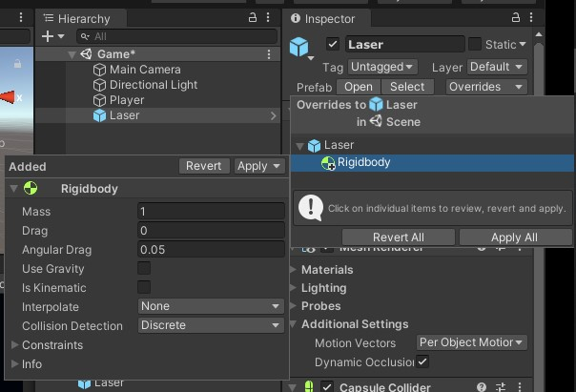This screenshot has height=392, width=576.
Task: Open the Inspector panel options menu
Action: coord(531,17)
